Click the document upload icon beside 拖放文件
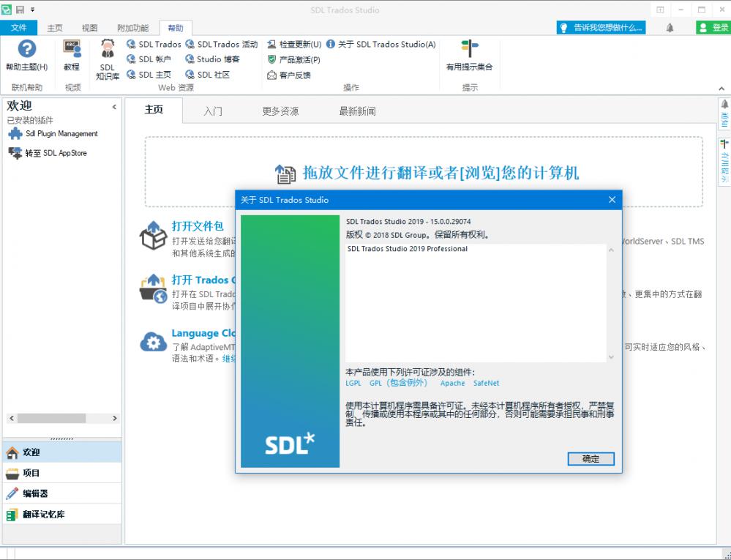Viewport: 731px width, 560px height. tap(285, 174)
